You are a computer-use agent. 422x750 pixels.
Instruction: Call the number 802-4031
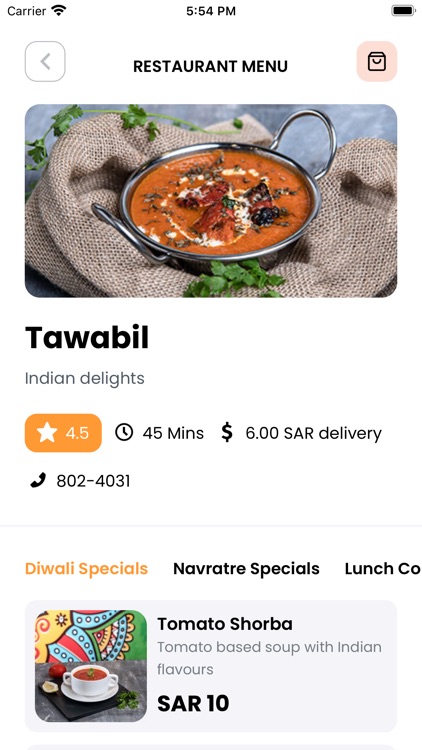pyautogui.click(x=93, y=481)
